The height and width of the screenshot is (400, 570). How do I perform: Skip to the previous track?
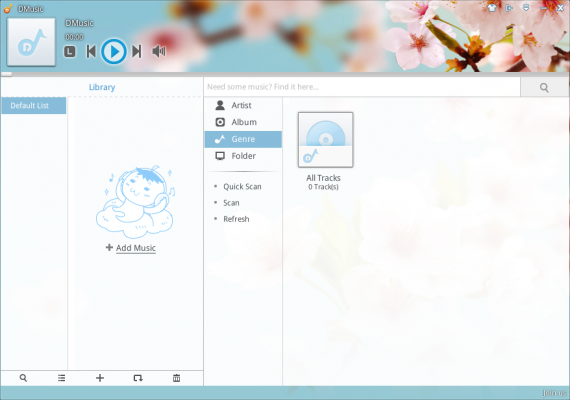[x=91, y=51]
